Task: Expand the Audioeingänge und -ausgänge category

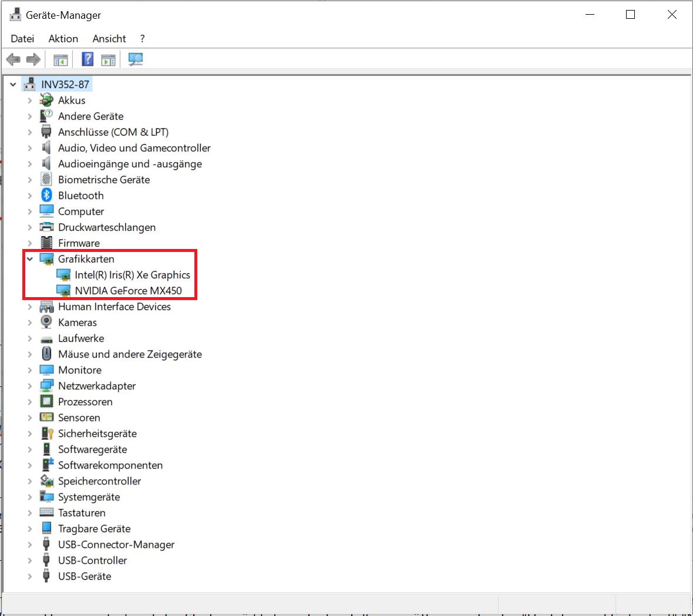Action: [29, 164]
